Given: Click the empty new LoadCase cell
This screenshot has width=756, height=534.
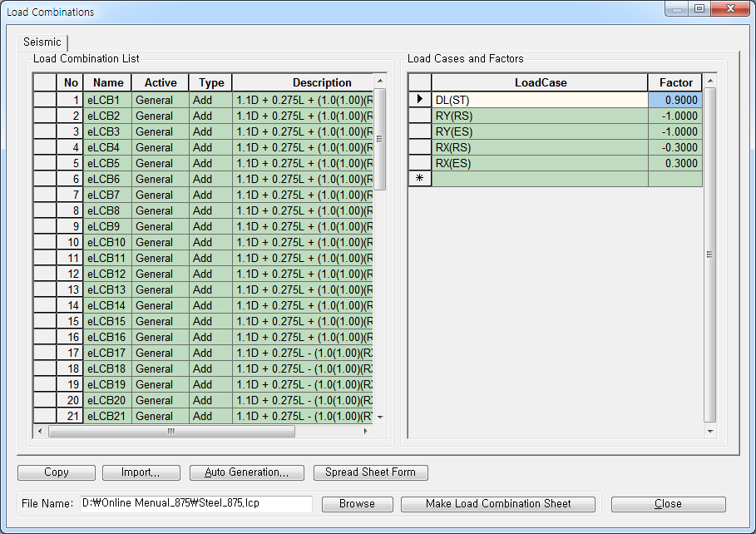Looking at the screenshot, I should [x=540, y=179].
